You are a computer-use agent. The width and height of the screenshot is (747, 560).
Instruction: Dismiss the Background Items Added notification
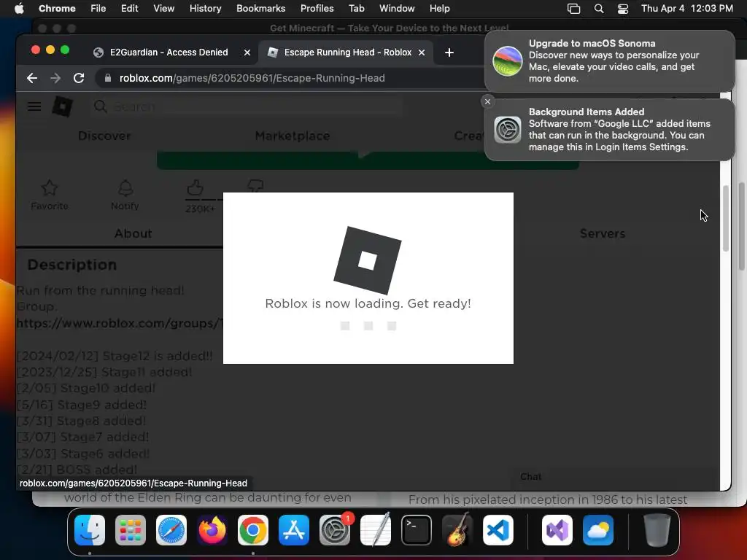click(487, 101)
